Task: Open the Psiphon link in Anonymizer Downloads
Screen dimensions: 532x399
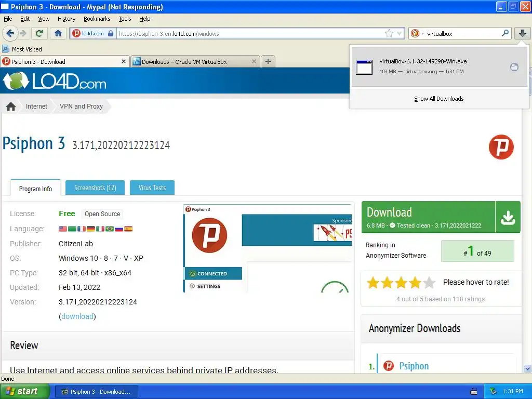Action: [414, 366]
